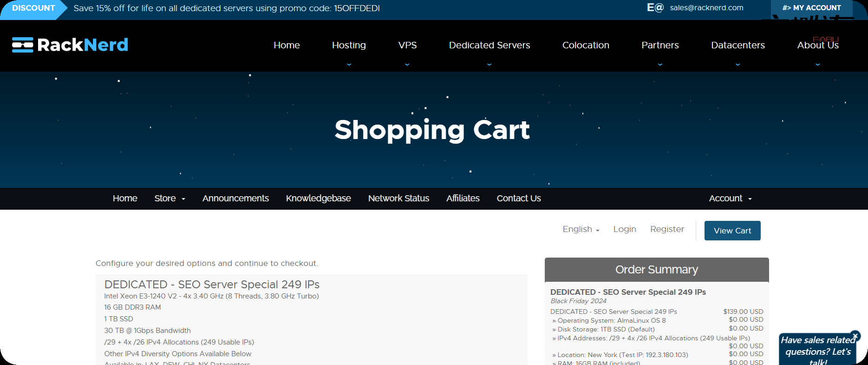Open the Dedicated Servers dropdown arrow

point(489,65)
